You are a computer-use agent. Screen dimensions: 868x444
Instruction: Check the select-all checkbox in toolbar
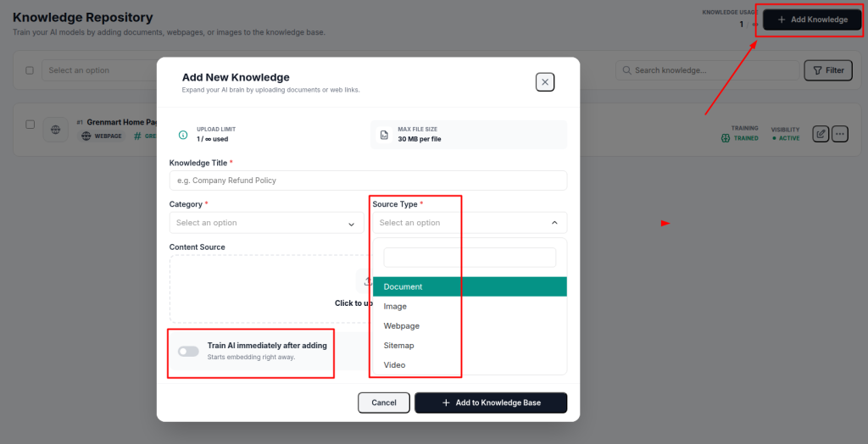coord(30,70)
